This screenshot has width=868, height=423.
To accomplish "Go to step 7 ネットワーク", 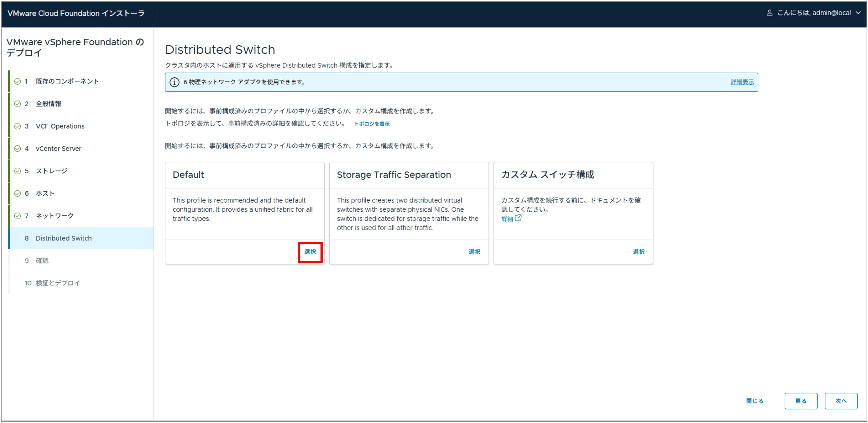I will pos(81,216).
